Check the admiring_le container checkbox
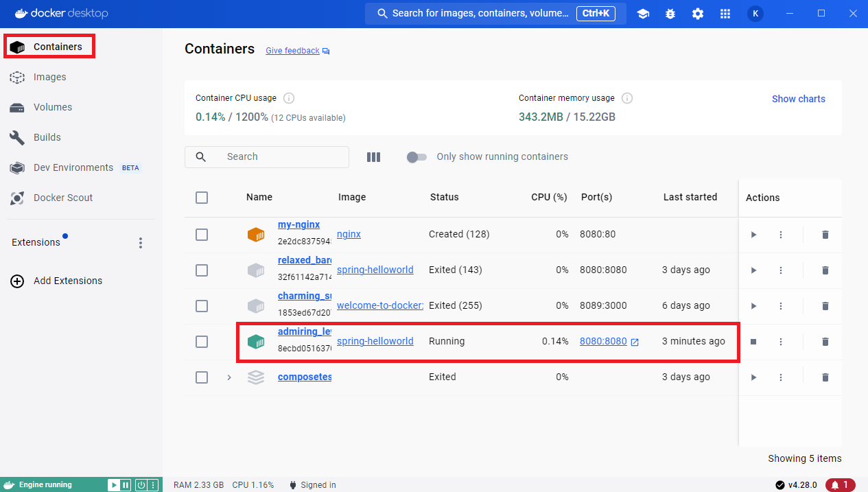 pos(202,342)
